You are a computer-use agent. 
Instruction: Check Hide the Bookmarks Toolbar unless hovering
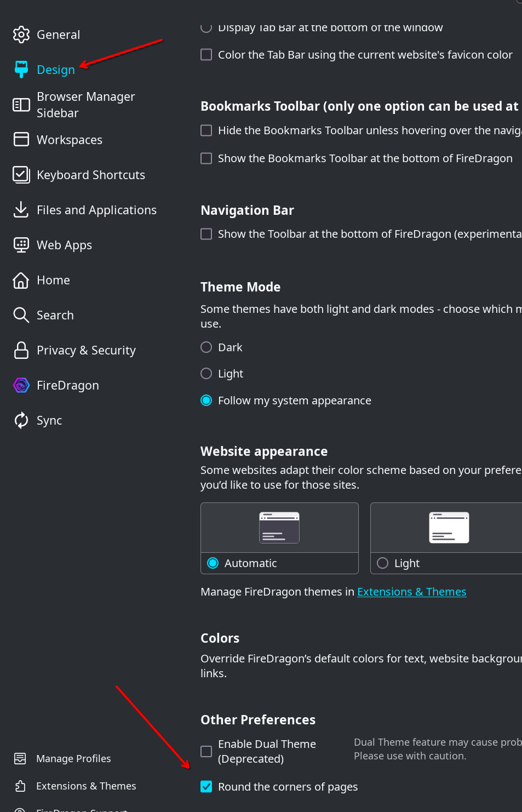tap(206, 130)
